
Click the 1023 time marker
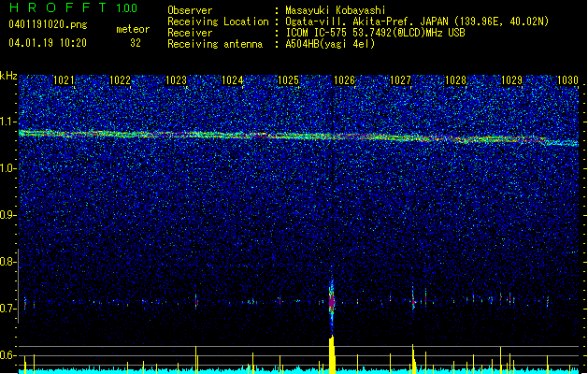[176, 80]
